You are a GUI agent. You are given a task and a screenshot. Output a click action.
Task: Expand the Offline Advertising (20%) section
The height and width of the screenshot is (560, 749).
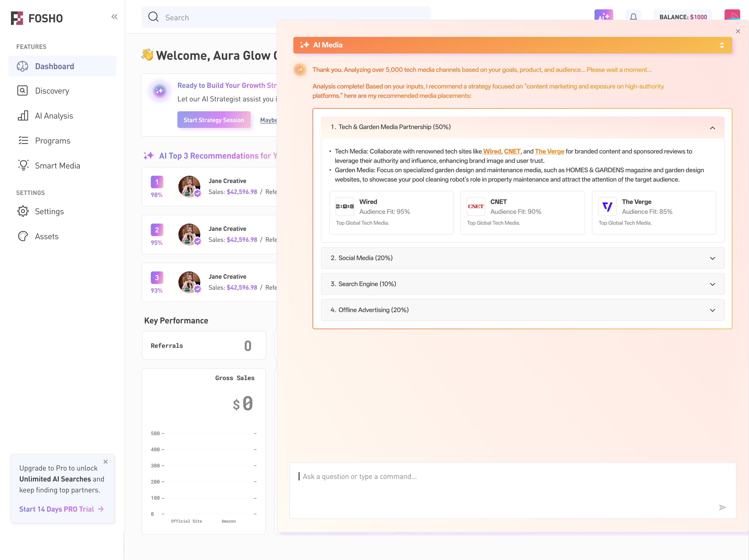522,310
